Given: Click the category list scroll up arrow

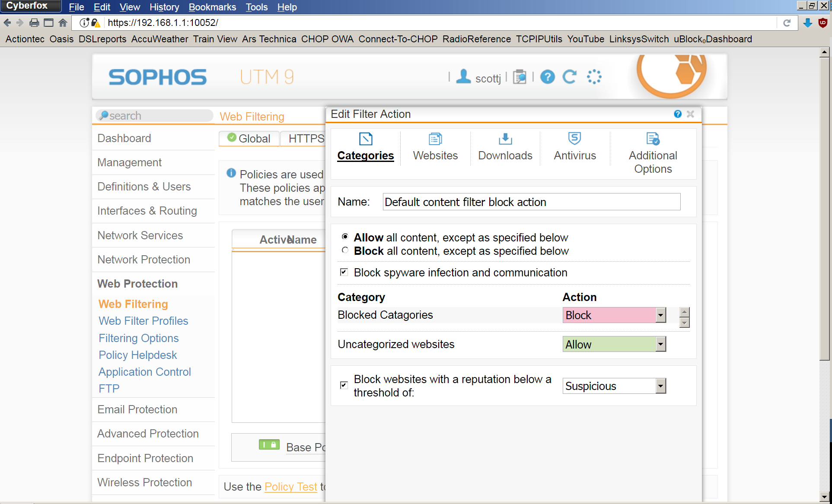Looking at the screenshot, I should click(684, 312).
